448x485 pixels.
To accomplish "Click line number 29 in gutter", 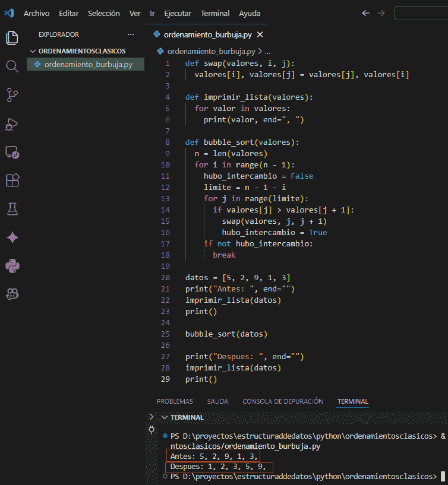I will click(x=165, y=379).
